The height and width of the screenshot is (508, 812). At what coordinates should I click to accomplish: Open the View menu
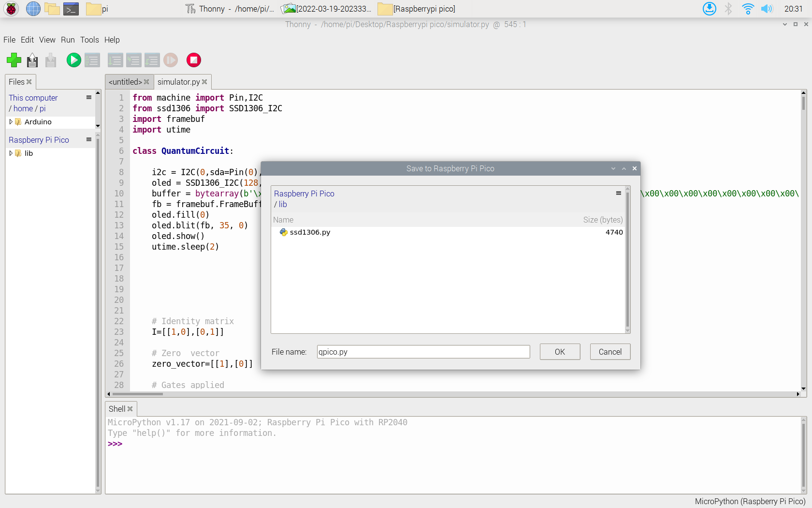pos(47,40)
